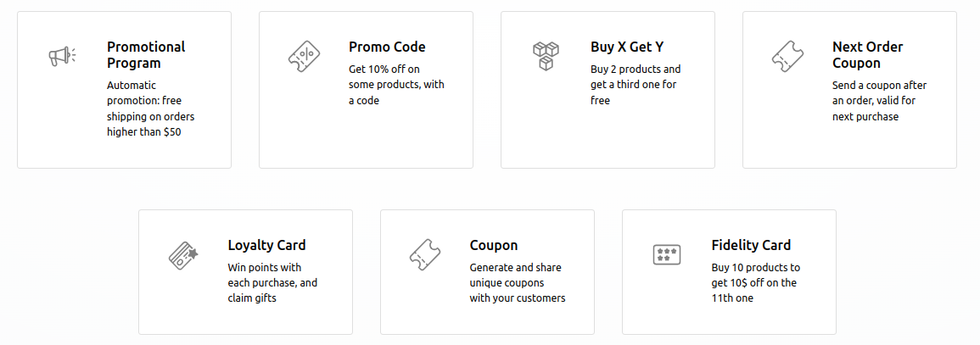Click the Send a coupon after order text

[879, 101]
